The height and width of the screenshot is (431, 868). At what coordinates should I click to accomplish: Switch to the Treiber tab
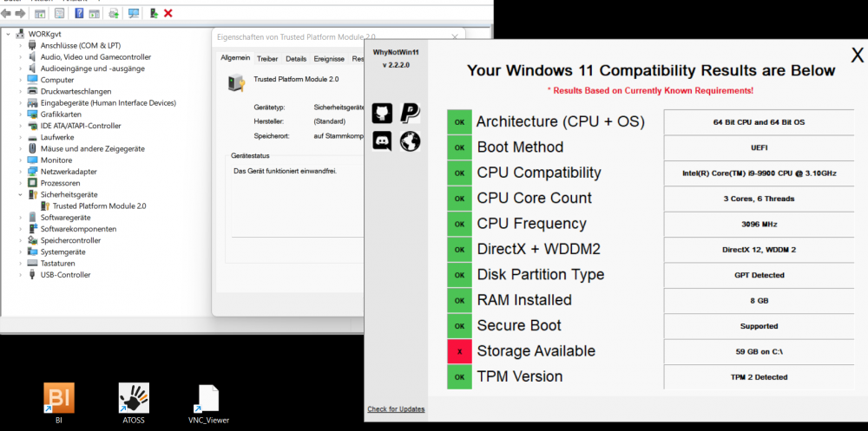[x=267, y=59]
